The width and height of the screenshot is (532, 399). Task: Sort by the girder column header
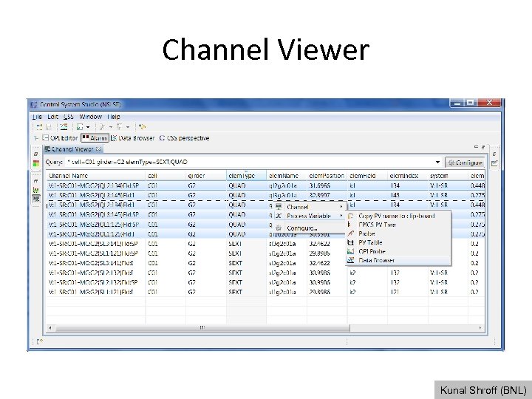coord(206,176)
